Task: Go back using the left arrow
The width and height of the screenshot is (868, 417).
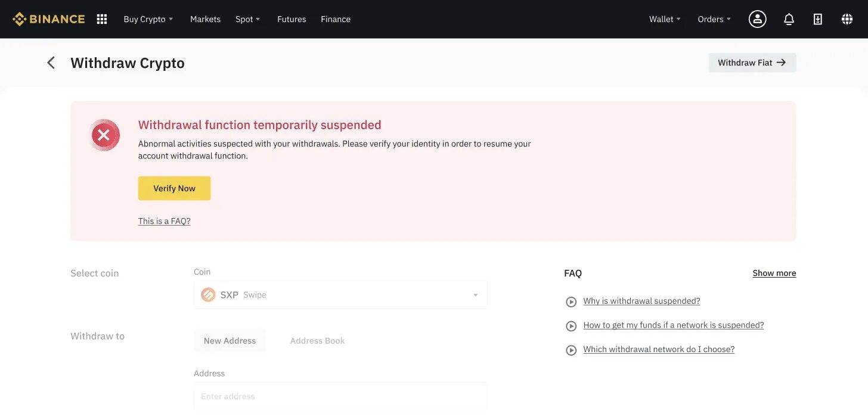Action: pyautogui.click(x=51, y=63)
